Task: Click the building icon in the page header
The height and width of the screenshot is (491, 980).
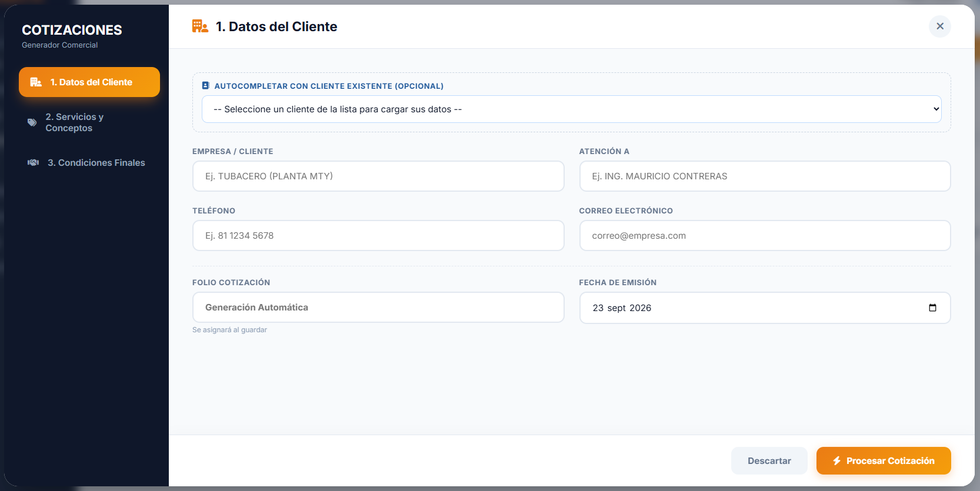Action: [x=200, y=26]
